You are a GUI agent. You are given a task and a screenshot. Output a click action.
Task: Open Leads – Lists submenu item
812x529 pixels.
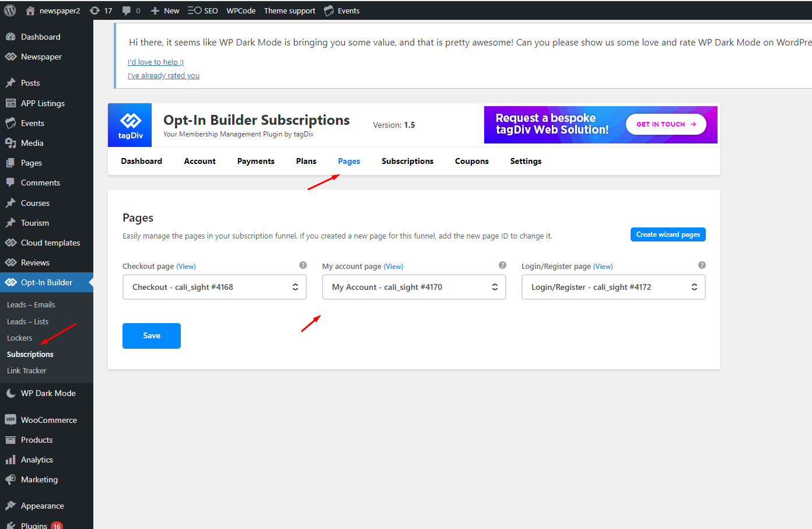27,321
